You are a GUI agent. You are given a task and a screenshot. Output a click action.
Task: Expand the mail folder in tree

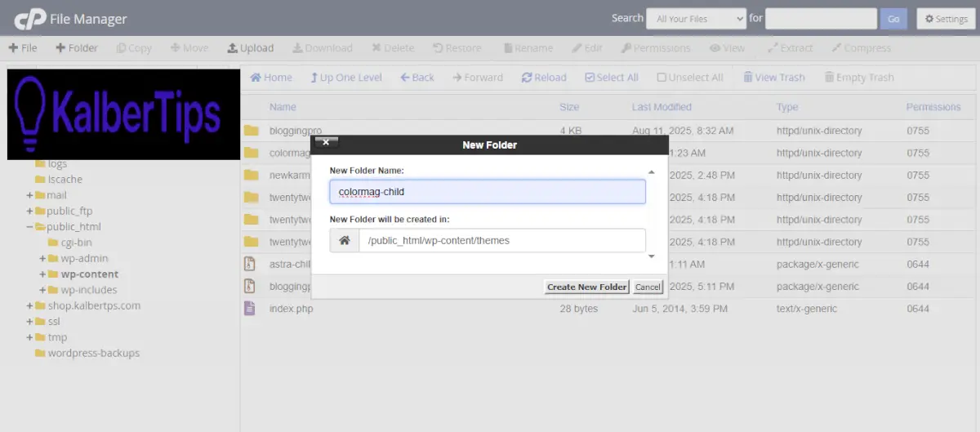(30, 195)
